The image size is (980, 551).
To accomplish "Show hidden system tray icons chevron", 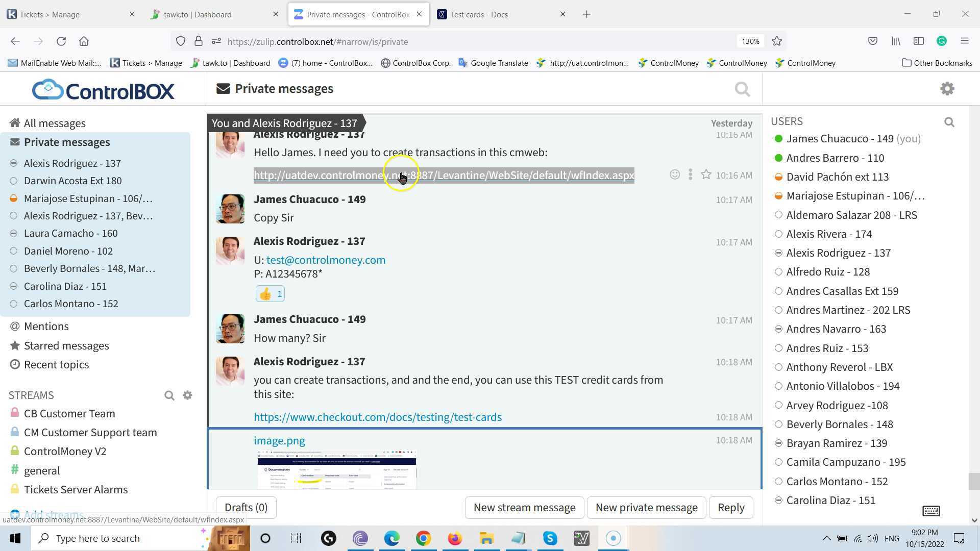I will pyautogui.click(x=826, y=538).
